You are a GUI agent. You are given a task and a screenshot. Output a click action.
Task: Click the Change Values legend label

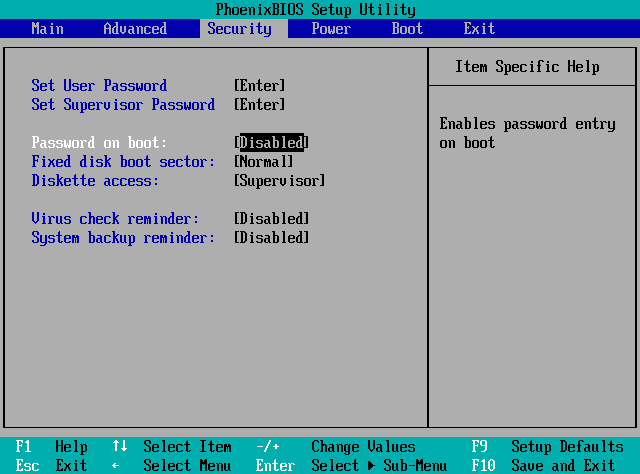[x=363, y=447]
